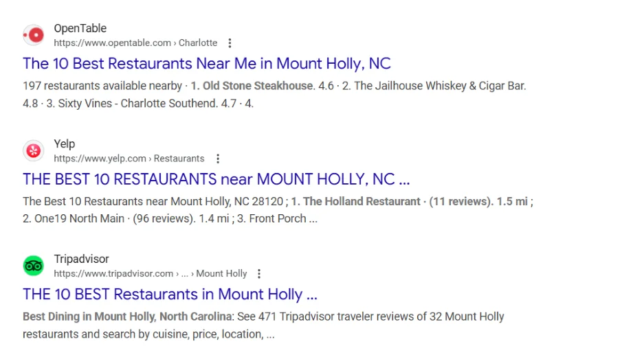Screen dimensions: 644x359
Task: Open Yelp's "THE BEST 10 RESTAURANTS" link
Action: [x=216, y=179]
